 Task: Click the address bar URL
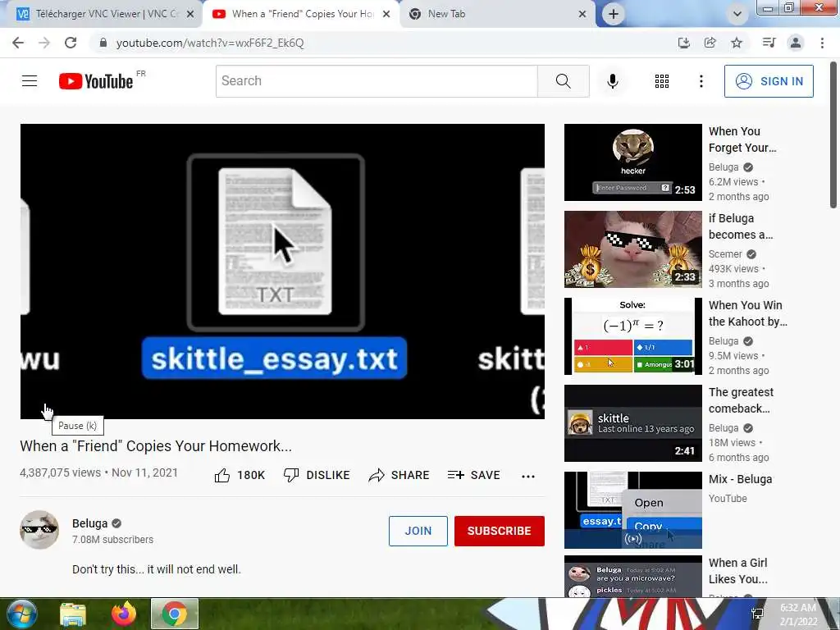pyautogui.click(x=210, y=43)
